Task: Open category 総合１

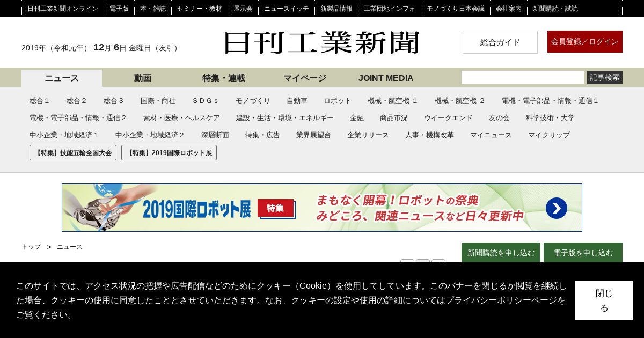Action: [x=40, y=101]
